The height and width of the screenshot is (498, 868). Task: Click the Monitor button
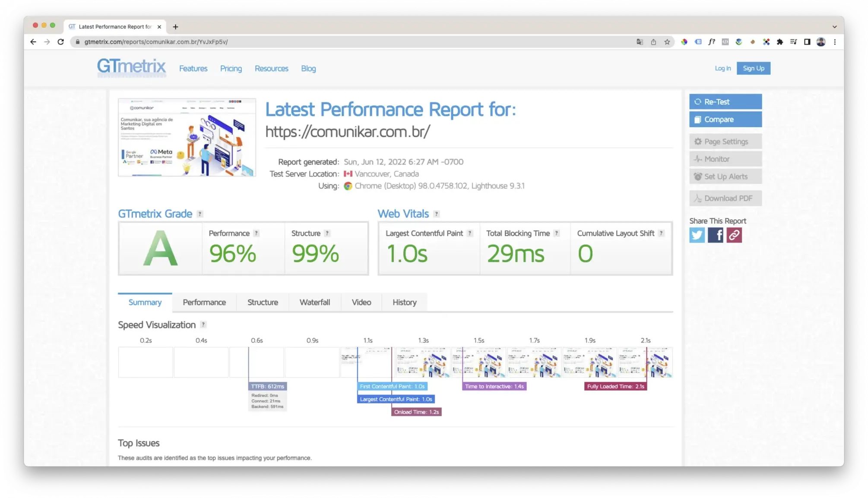click(725, 159)
